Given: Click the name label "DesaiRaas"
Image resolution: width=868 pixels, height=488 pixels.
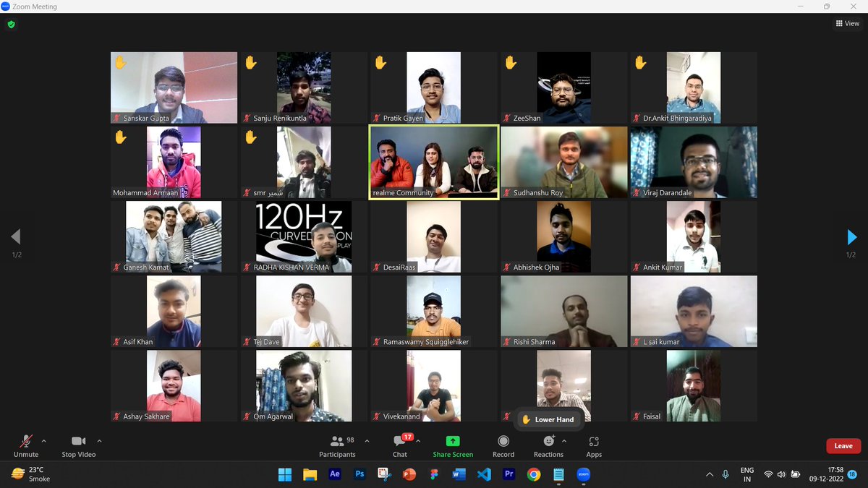Looking at the screenshot, I should 399,267.
